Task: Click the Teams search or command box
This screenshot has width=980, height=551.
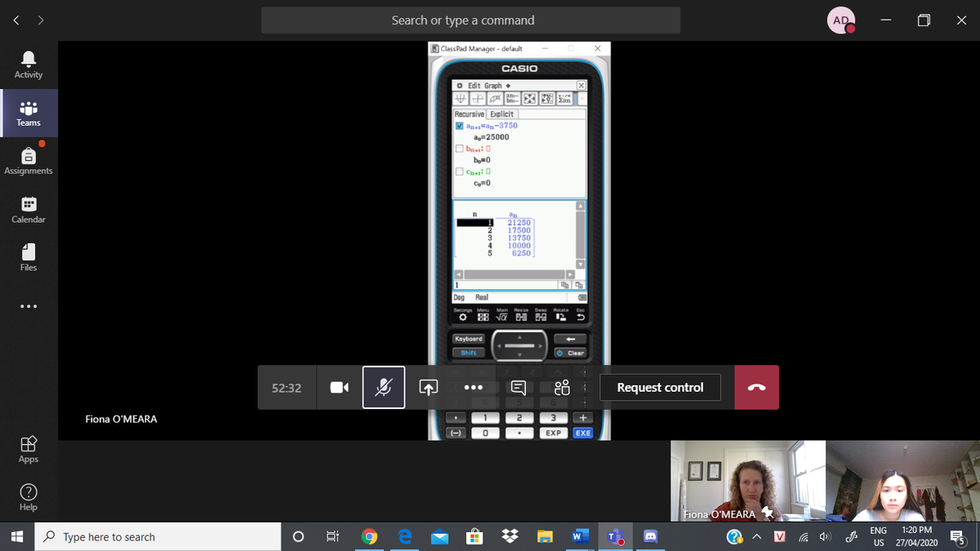Action: (470, 20)
